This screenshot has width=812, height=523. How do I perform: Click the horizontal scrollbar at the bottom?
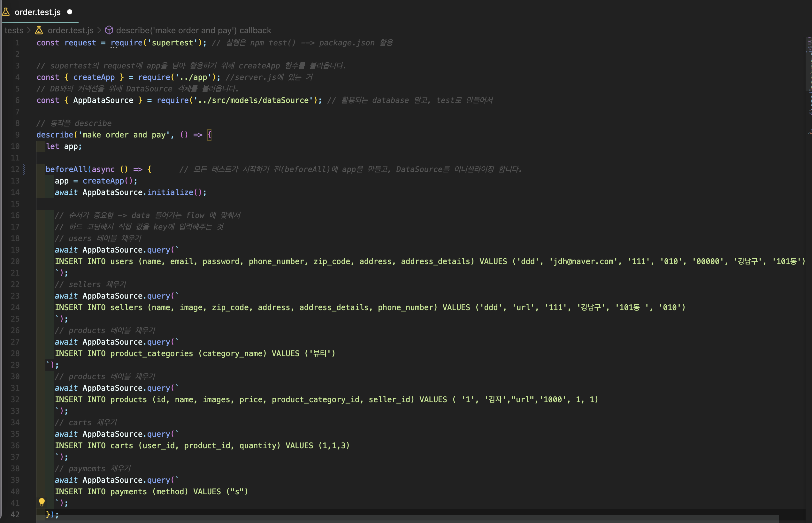pyautogui.click(x=407, y=519)
